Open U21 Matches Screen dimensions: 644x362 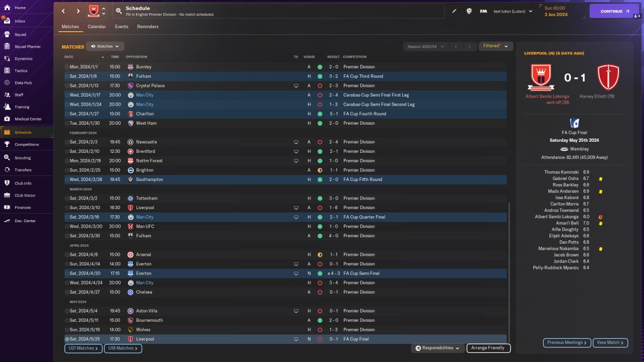tap(84, 348)
